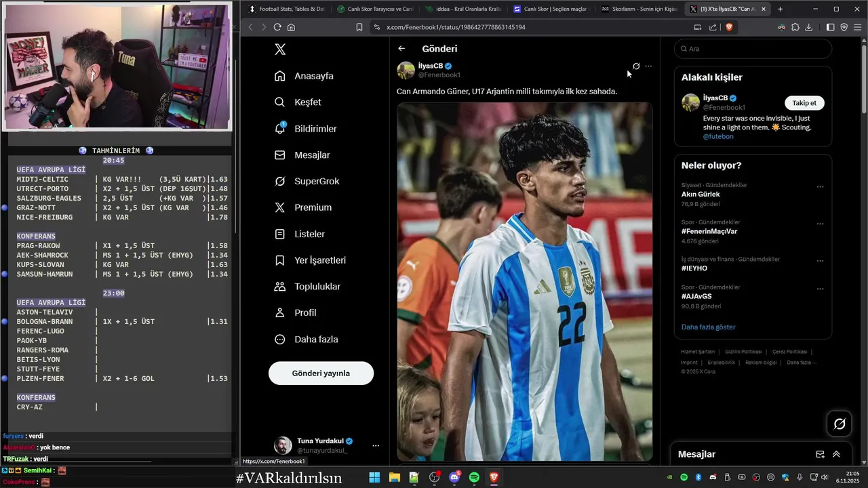Expand the Mesajlar drawer chevron

pyautogui.click(x=837, y=454)
